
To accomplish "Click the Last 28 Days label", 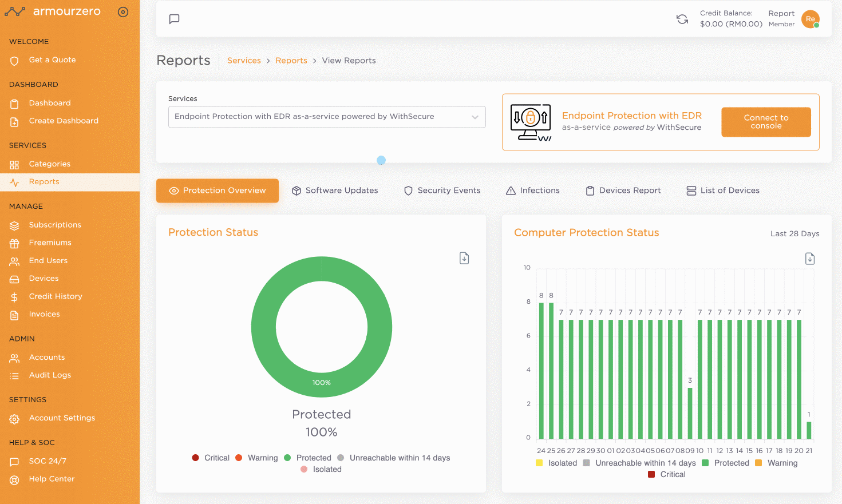I will [794, 233].
